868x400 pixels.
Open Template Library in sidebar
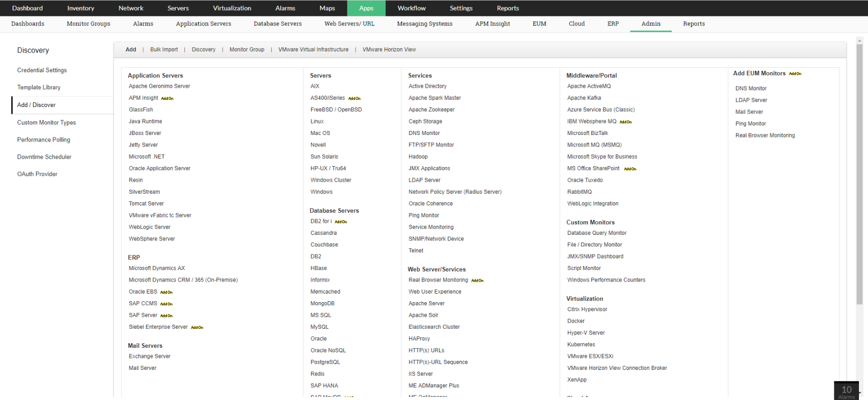pos(39,87)
